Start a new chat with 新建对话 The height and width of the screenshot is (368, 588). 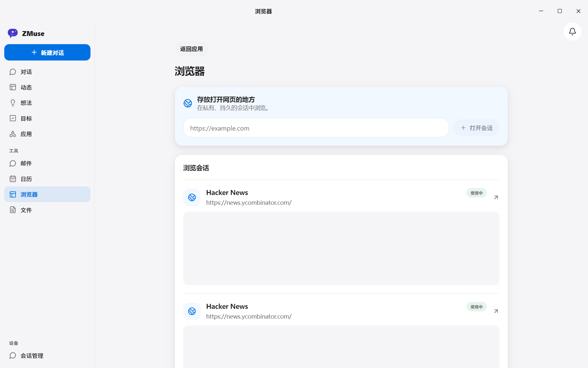[x=47, y=52]
